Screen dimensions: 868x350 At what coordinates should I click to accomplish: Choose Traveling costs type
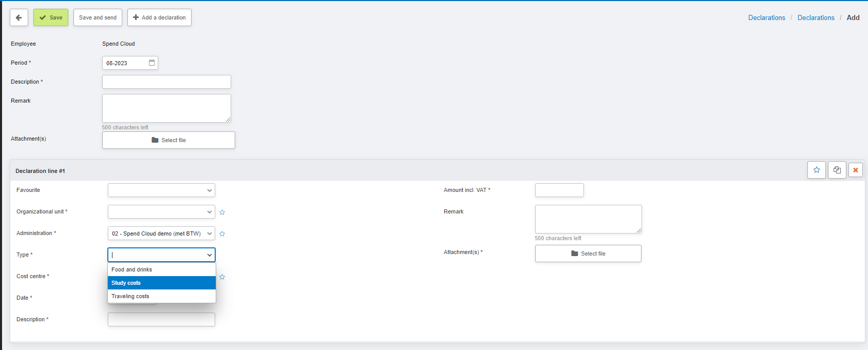pyautogui.click(x=162, y=296)
